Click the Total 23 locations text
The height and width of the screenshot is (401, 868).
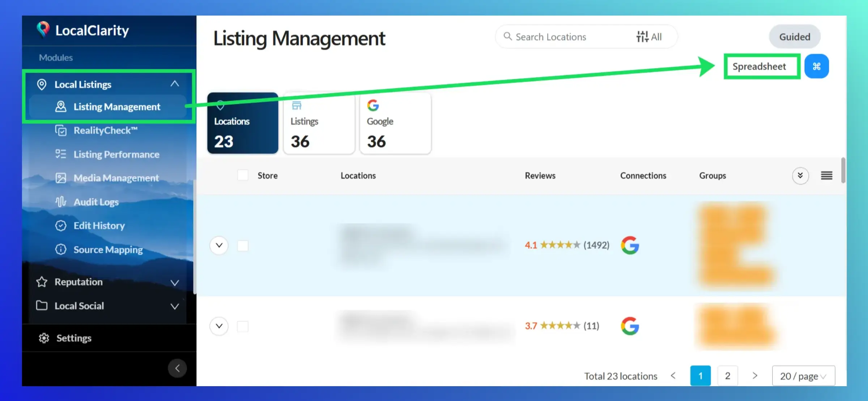621,376
